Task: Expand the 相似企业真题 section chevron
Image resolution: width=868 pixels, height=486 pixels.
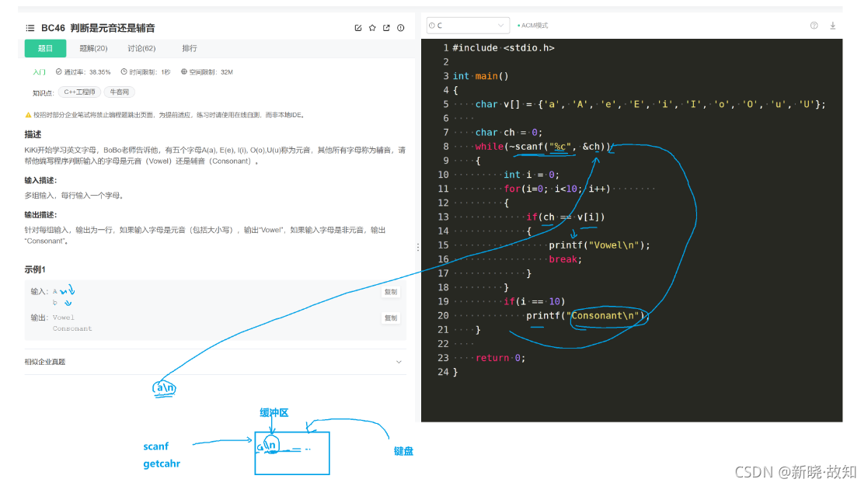Action: point(399,362)
